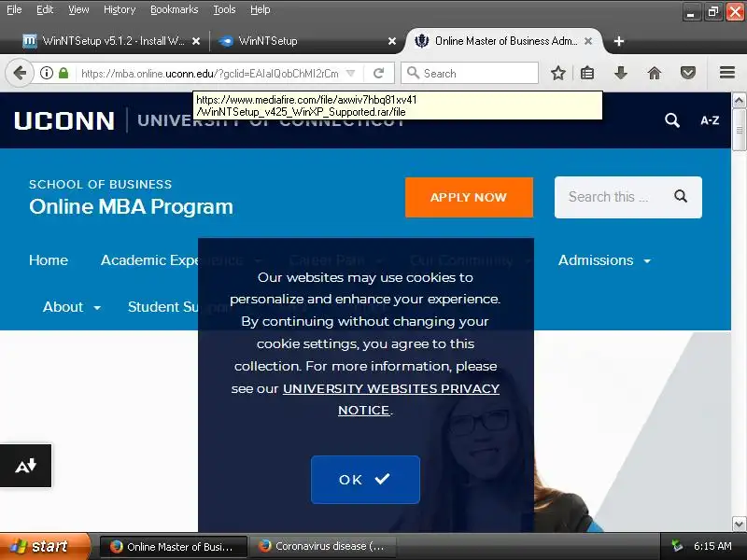Screen dimensions: 747x560
Task: Open downloads arrow icon in toolbar
Action: point(620,74)
